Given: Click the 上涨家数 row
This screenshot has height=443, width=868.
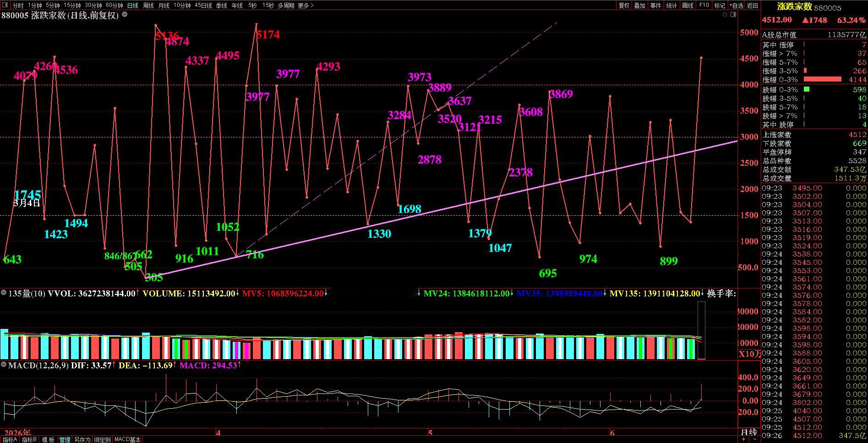Looking at the screenshot, I should coord(814,135).
